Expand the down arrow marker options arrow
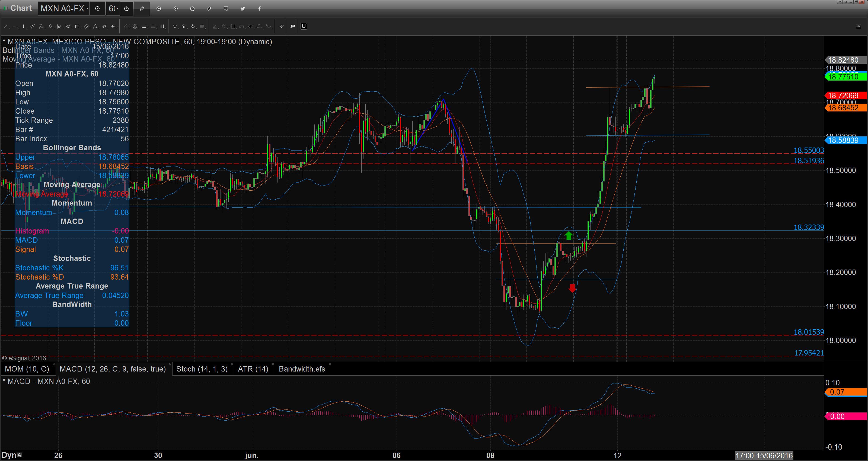 pyautogui.click(x=196, y=28)
